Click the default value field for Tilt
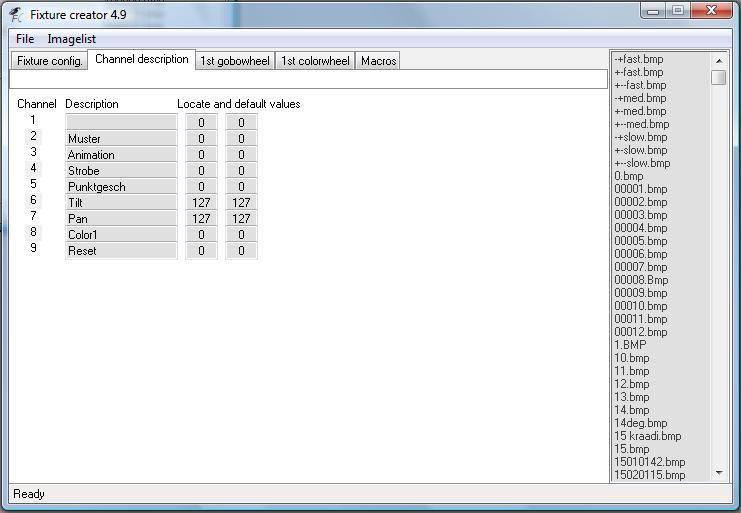 click(x=241, y=203)
